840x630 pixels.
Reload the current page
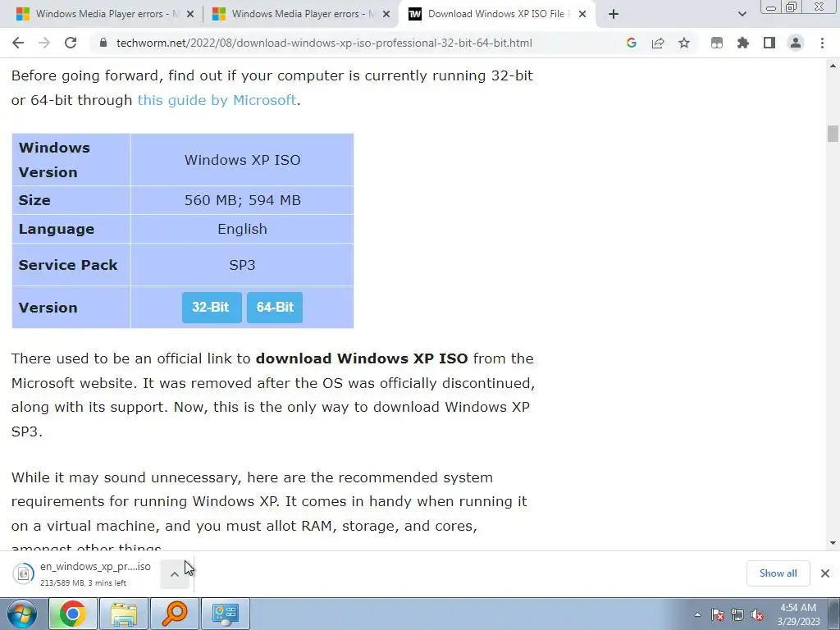point(71,43)
